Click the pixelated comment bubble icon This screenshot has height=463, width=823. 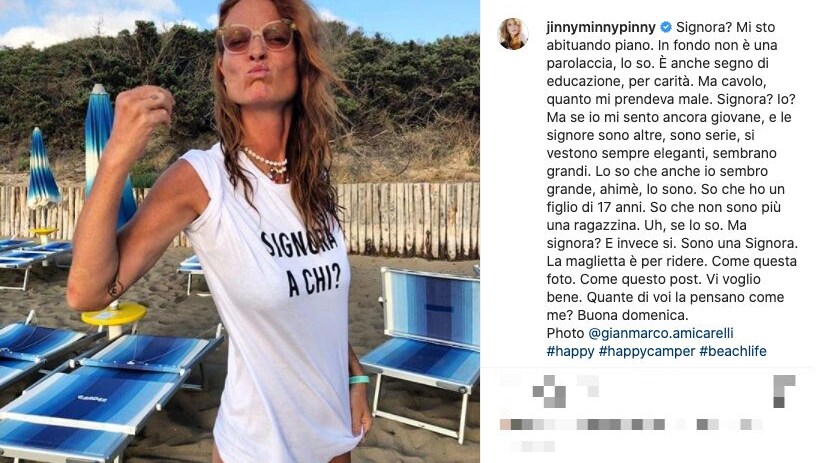click(x=549, y=392)
